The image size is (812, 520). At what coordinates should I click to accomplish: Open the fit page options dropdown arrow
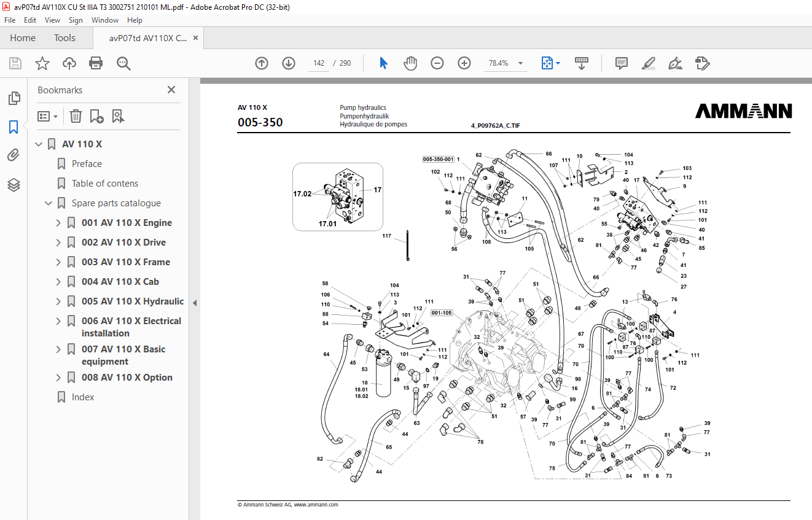558,63
